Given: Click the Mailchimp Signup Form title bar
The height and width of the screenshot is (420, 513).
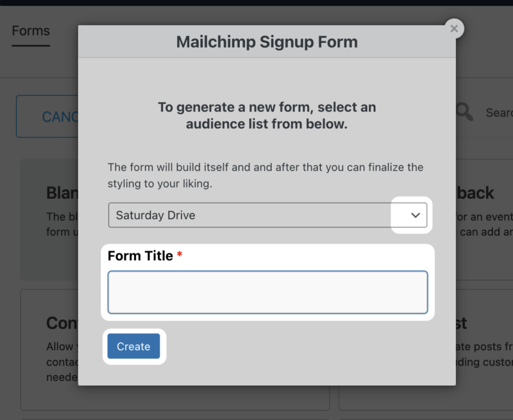Looking at the screenshot, I should (266, 42).
